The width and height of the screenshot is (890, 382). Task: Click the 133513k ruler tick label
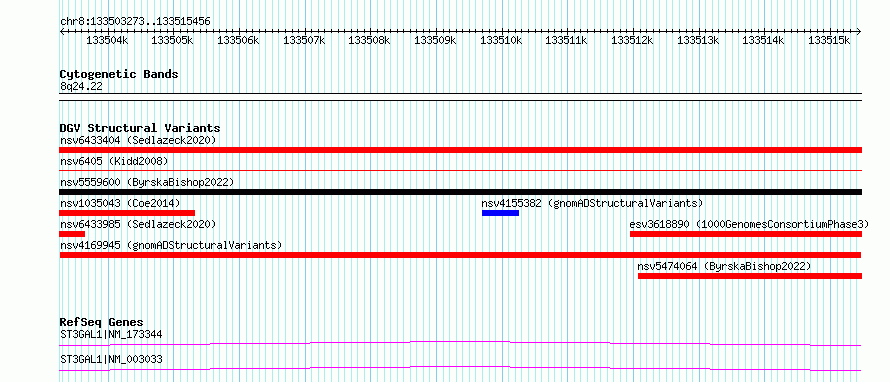[x=698, y=40]
